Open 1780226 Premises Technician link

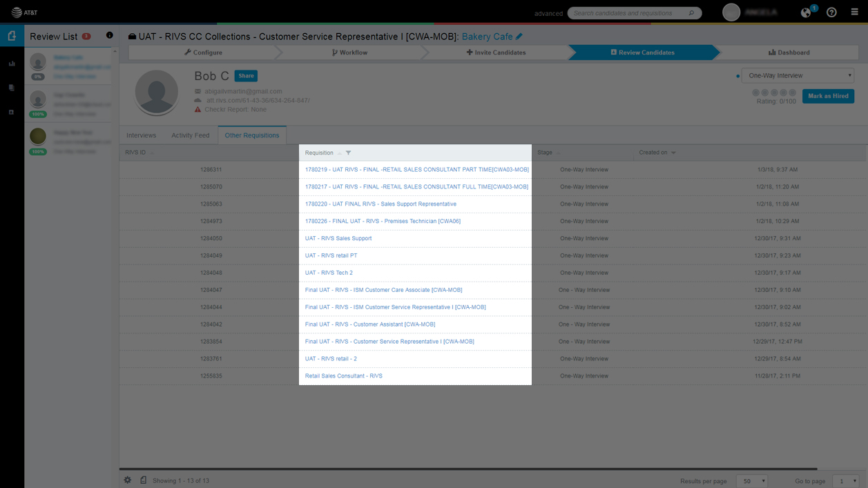pos(383,222)
